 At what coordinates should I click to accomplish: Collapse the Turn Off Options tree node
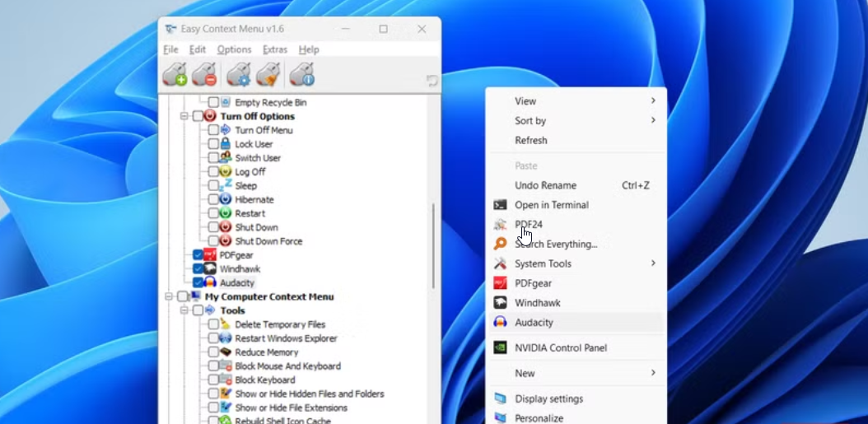click(x=184, y=116)
